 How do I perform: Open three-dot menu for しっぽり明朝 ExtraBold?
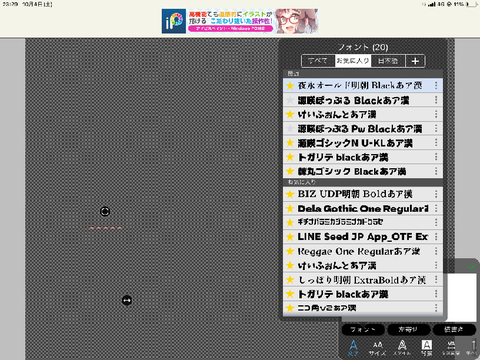point(436,279)
